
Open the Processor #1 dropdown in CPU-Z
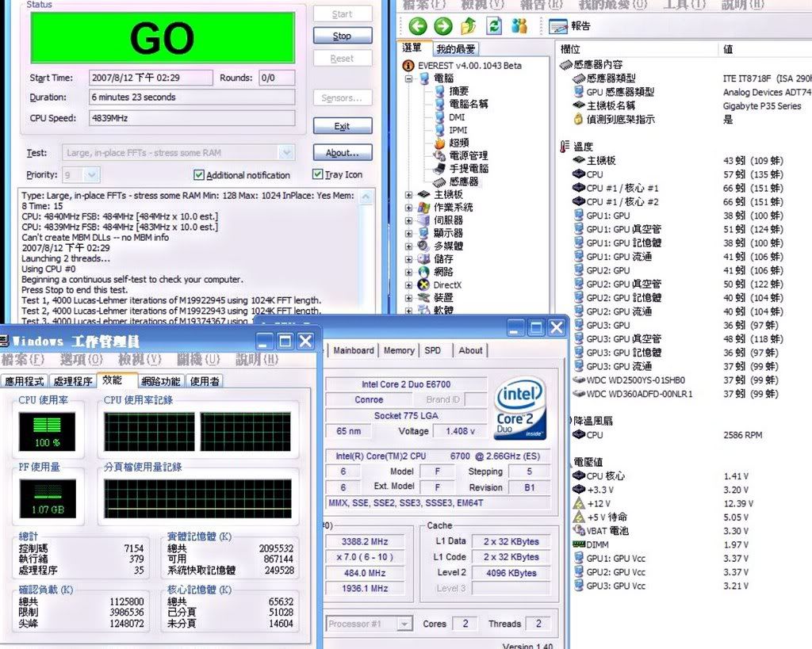pyautogui.click(x=404, y=624)
